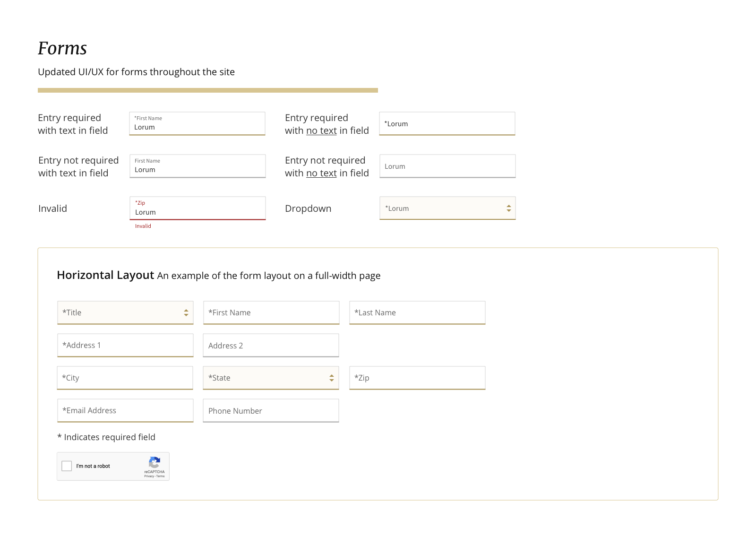Click 'Entry required with no text in field' label

coord(327,124)
